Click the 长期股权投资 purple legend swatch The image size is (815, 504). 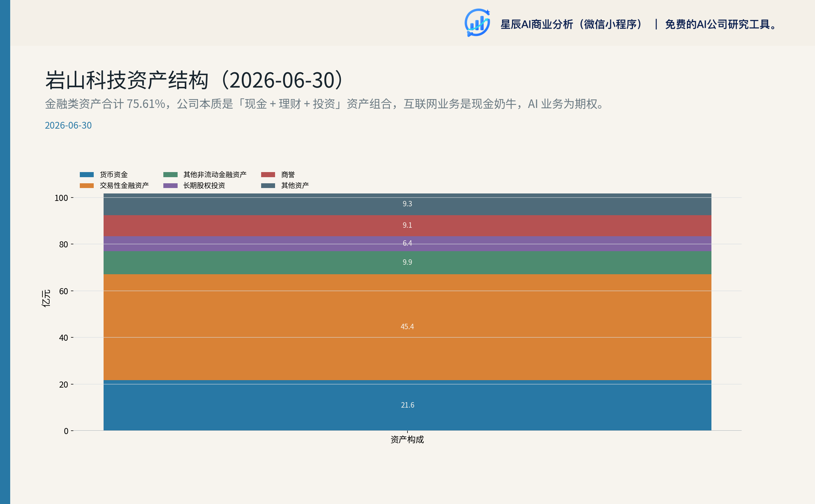pyautogui.click(x=170, y=185)
